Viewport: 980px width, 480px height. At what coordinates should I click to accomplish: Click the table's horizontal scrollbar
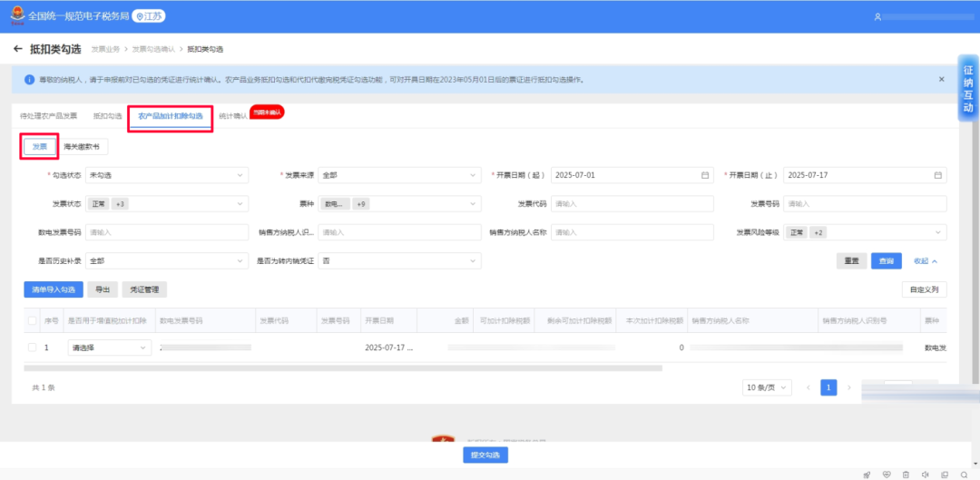point(342,368)
